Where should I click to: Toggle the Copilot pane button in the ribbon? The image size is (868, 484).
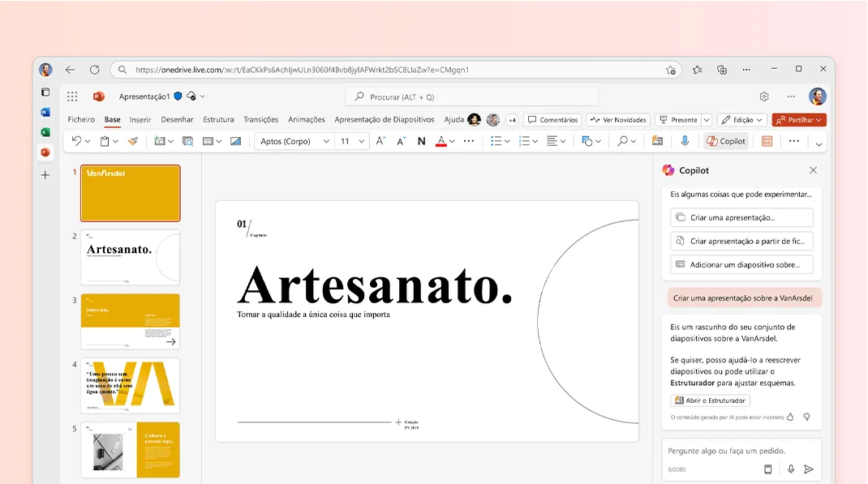726,141
